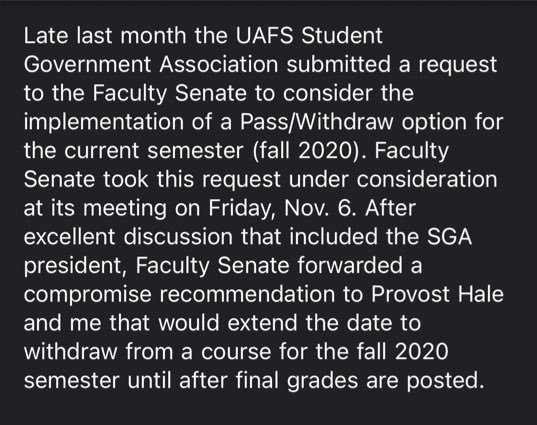Click the text "Pass/Withdraw"

[x=316, y=122]
